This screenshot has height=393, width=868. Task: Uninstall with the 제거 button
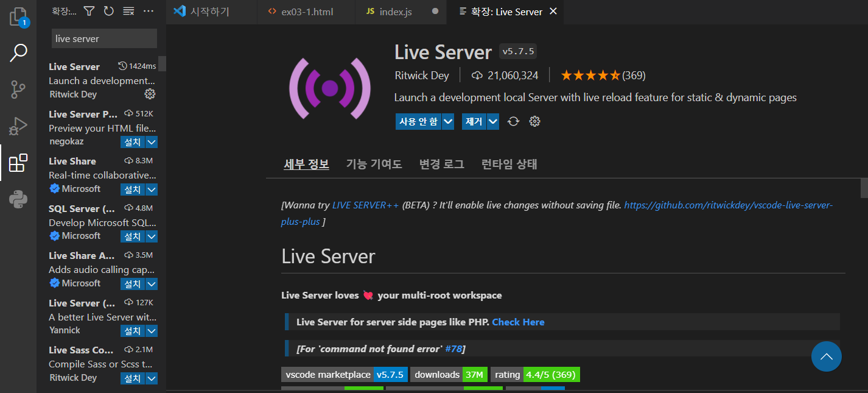[474, 121]
